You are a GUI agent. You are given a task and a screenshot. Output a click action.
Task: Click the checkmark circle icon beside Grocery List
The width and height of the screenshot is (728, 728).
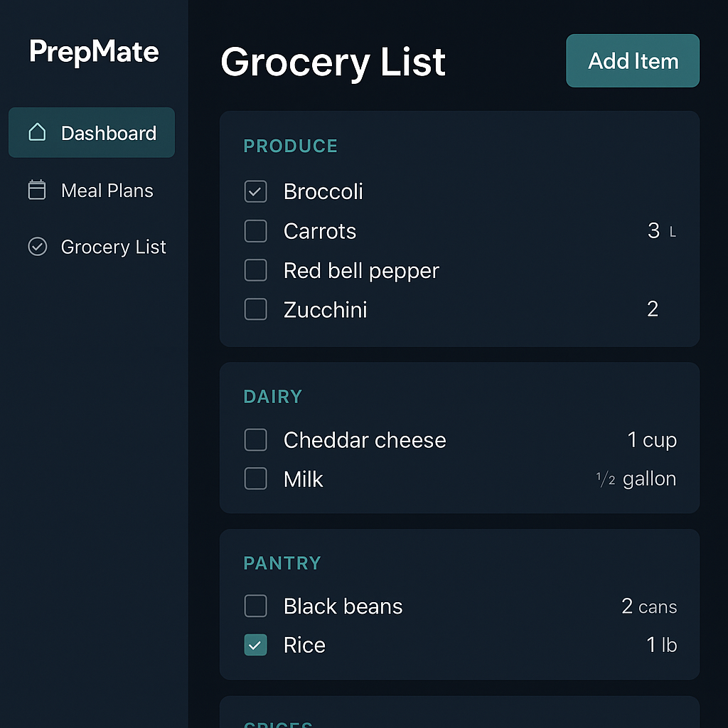(37, 247)
